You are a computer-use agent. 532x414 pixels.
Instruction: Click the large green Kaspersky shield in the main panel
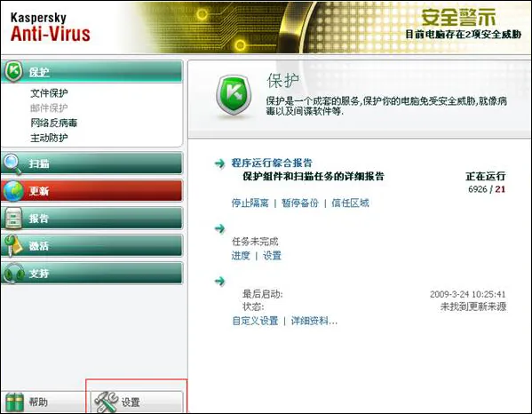pos(234,95)
